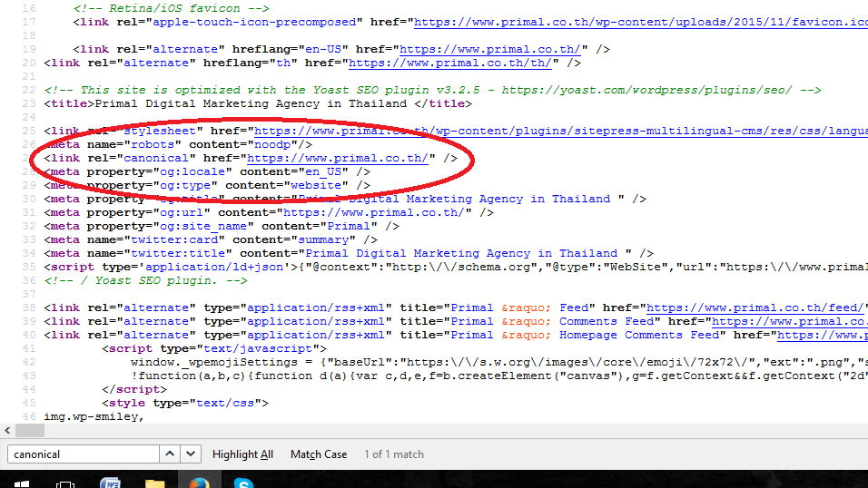Click 'og:url' property on line 31

click(182, 212)
